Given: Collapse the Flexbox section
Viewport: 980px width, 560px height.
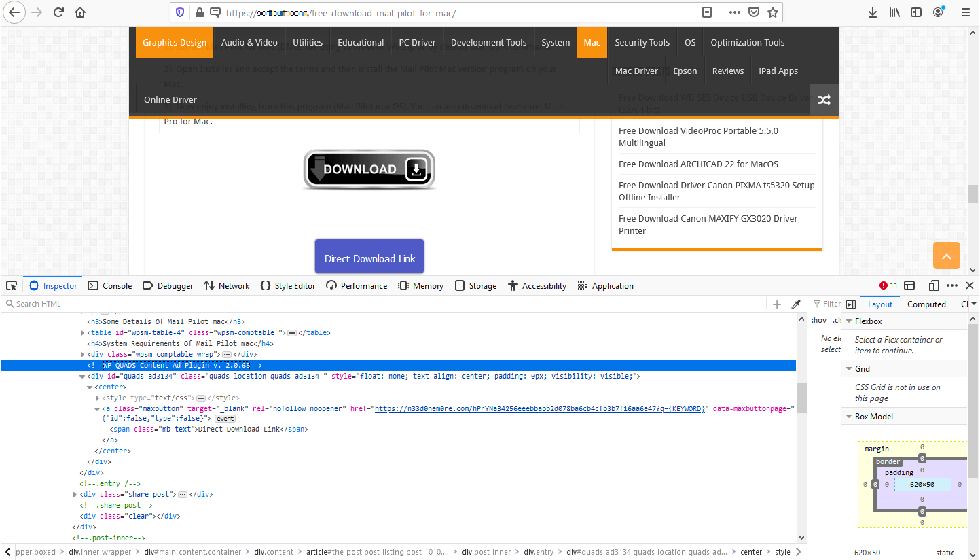Looking at the screenshot, I should point(849,321).
